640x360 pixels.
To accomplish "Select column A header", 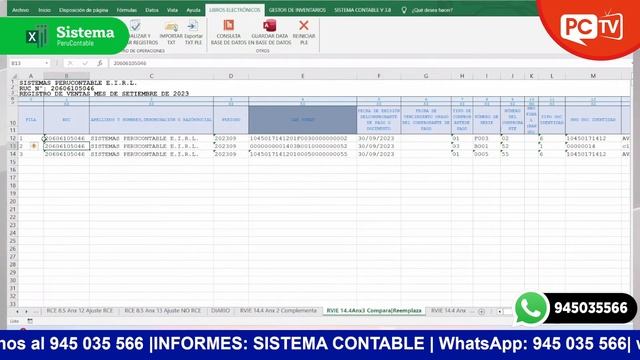I will [31, 76].
